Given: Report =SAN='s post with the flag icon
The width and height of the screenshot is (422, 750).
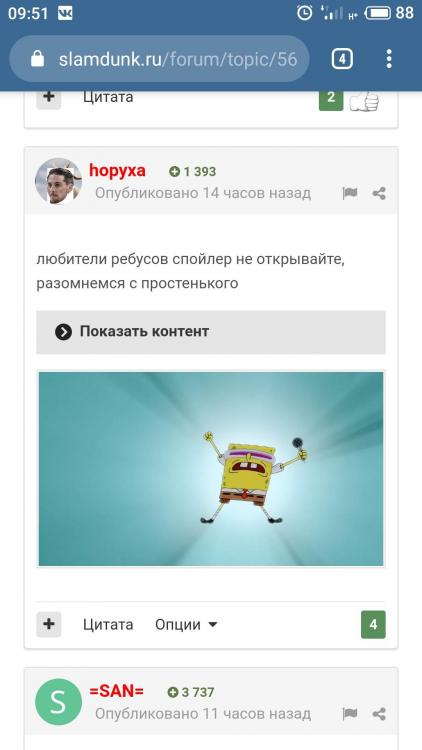Looking at the screenshot, I should [x=350, y=714].
